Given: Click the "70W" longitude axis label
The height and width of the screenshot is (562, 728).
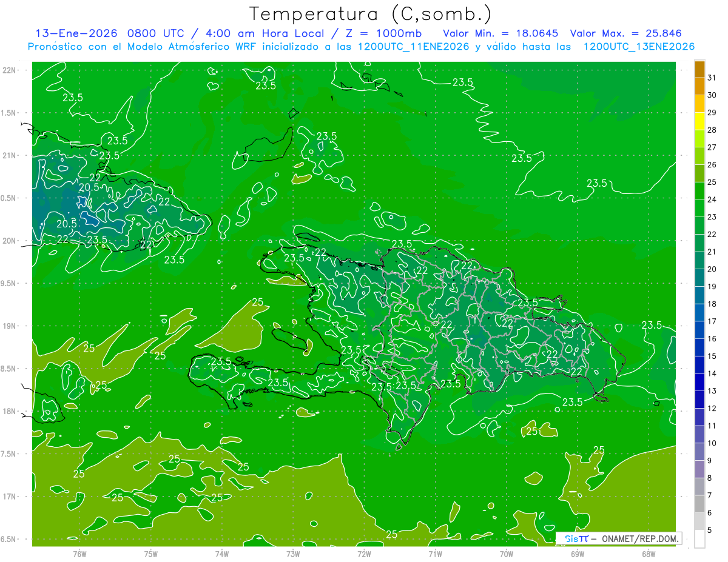Looking at the screenshot, I should 506,554.
